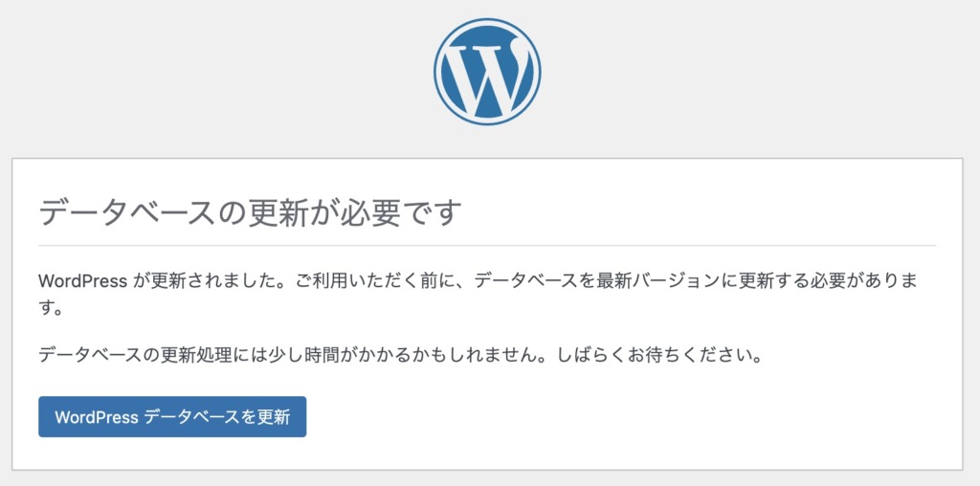Click the horizontal divider below the heading
Screen dimensions: 980x486
point(487,246)
